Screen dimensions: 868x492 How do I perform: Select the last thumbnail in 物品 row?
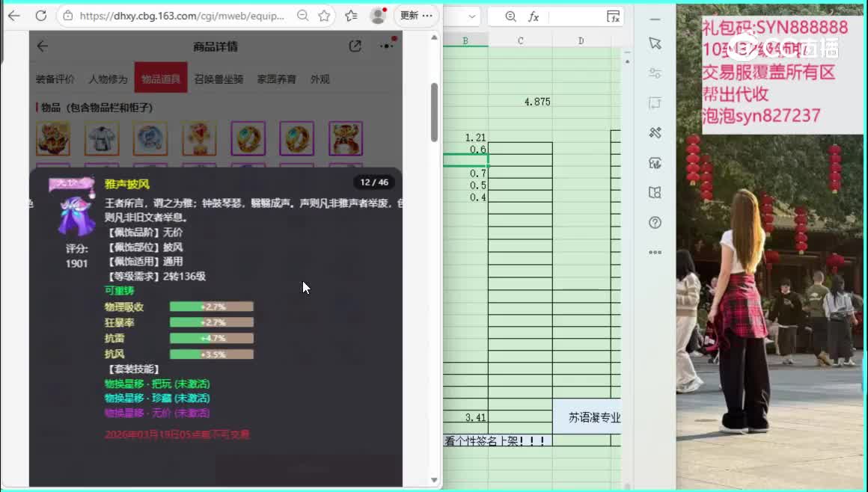(x=346, y=138)
